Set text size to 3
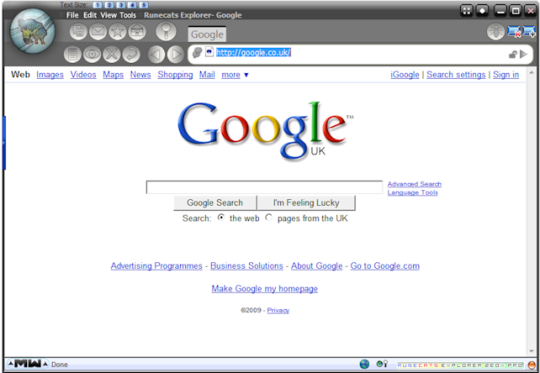540x373 pixels. [x=121, y=5]
